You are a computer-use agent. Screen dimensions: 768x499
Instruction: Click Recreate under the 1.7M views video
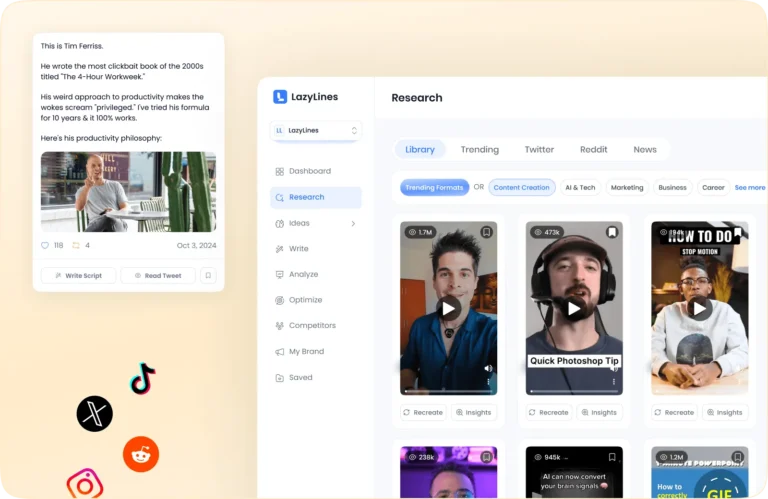click(423, 413)
